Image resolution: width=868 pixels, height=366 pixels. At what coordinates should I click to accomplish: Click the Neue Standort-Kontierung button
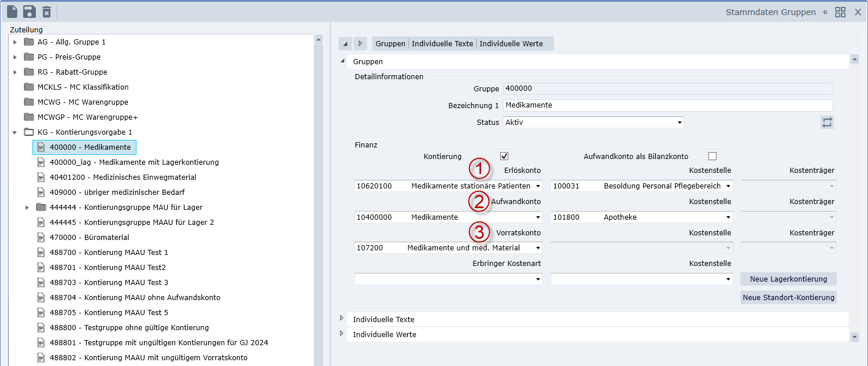point(788,298)
